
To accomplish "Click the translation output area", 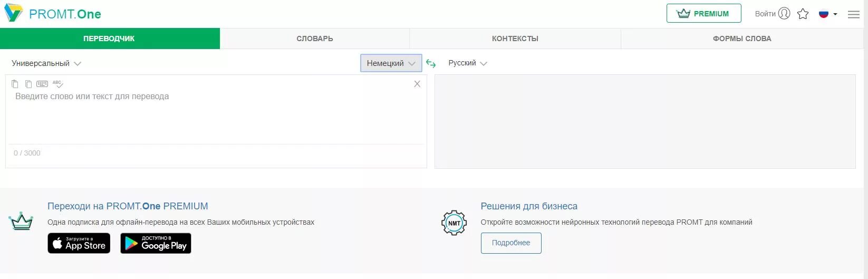I will [x=645, y=122].
